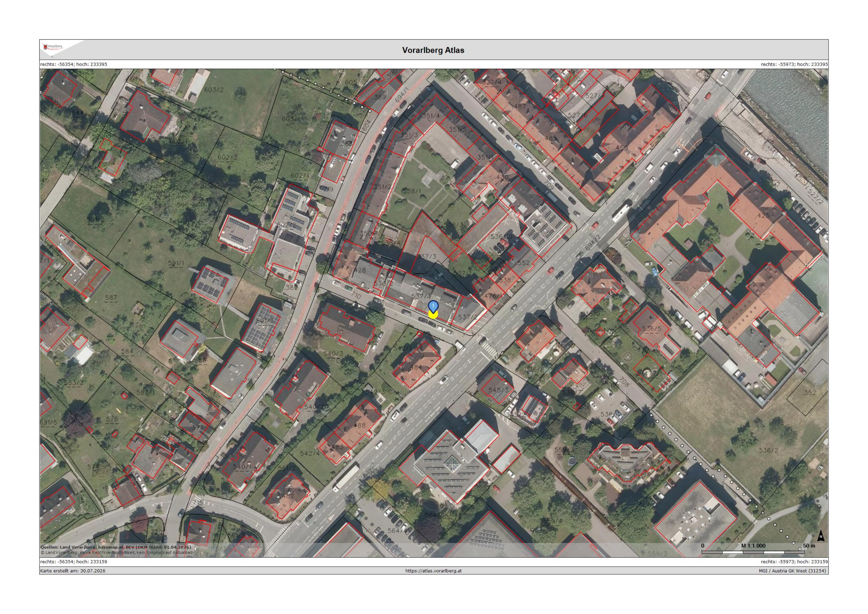Click road label 694/2
The height and width of the screenshot is (614, 868).
coord(592,243)
